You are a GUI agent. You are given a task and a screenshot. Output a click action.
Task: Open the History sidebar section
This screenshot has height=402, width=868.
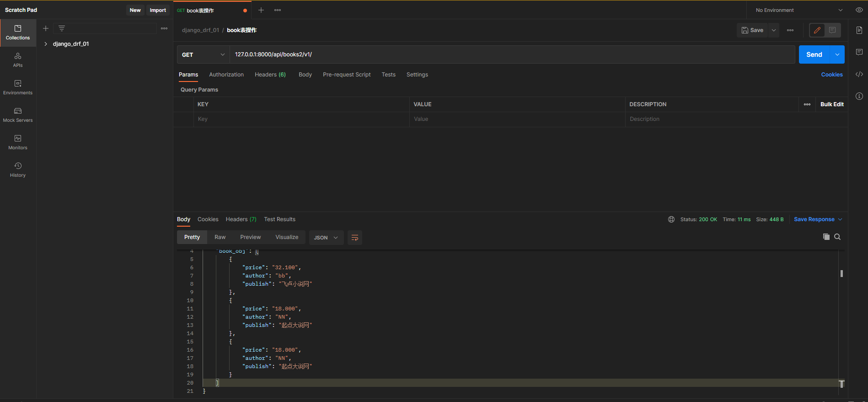click(x=18, y=170)
